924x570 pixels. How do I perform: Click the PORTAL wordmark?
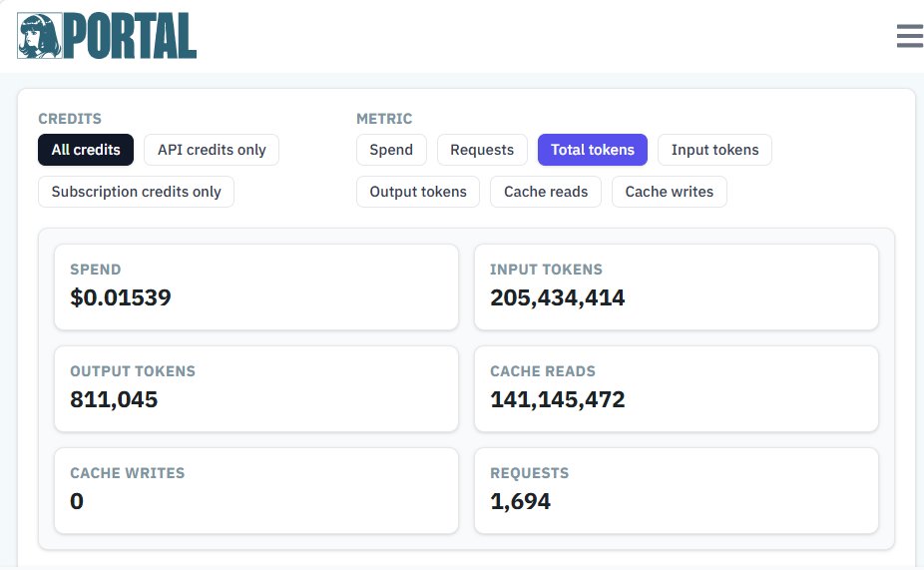coord(130,35)
